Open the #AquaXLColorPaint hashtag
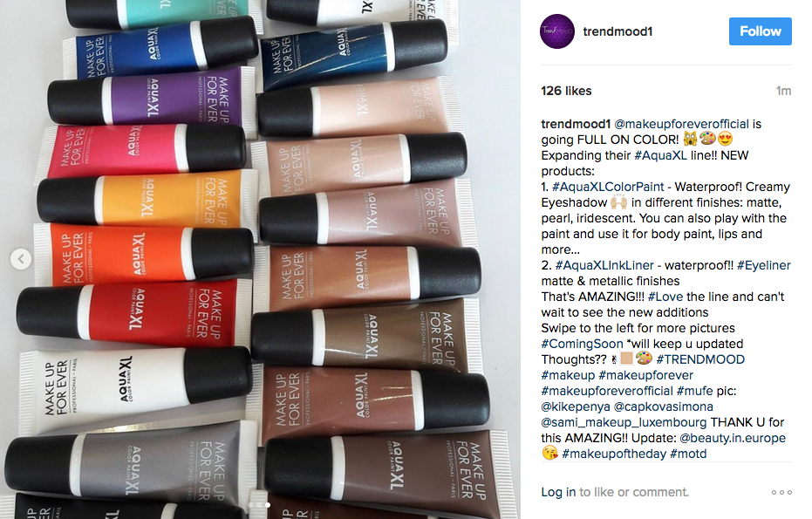Viewport: 812px width, 519px height. [x=607, y=187]
